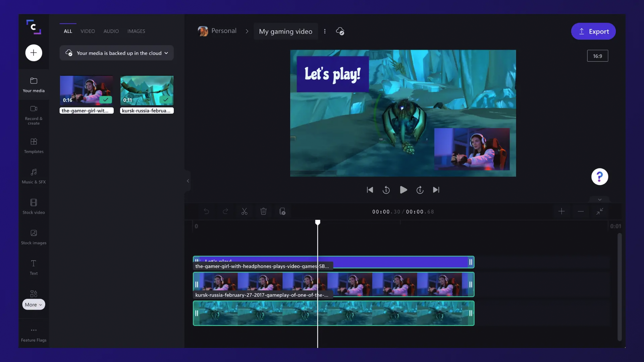Open the 16:9 aspect ratio selector
Viewport: 644px width, 362px height.
click(598, 56)
